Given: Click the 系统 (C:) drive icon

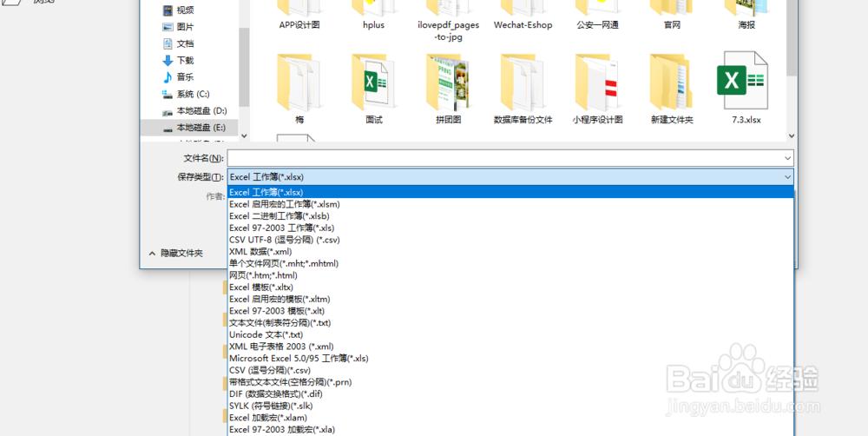Looking at the screenshot, I should 168,94.
